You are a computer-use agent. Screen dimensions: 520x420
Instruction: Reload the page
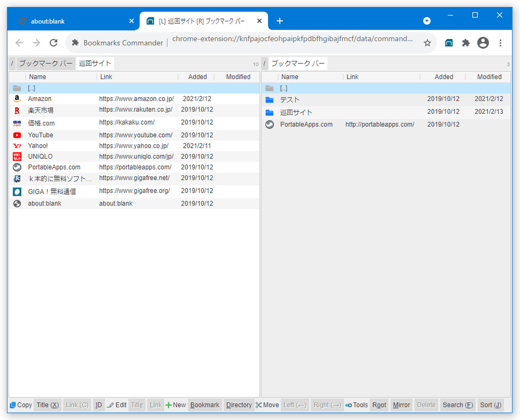(x=53, y=43)
